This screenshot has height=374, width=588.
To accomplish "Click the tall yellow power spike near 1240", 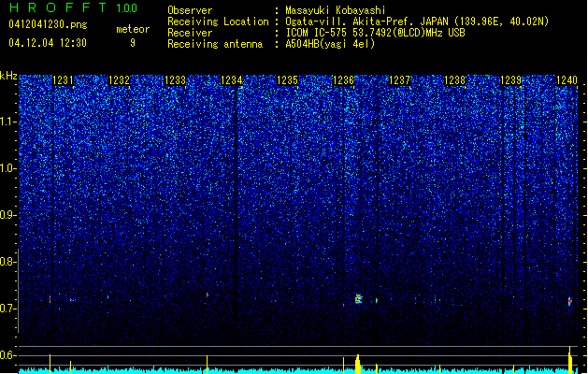I will coord(570,360).
